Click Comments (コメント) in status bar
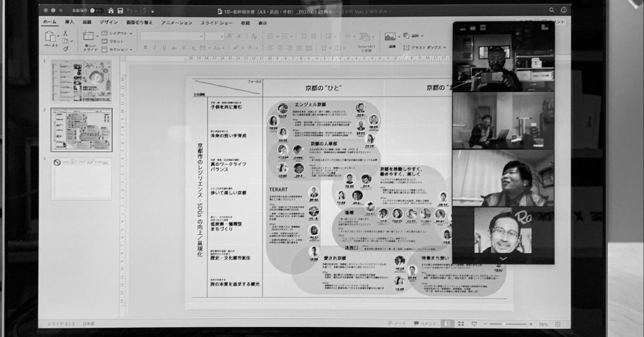 point(425,323)
